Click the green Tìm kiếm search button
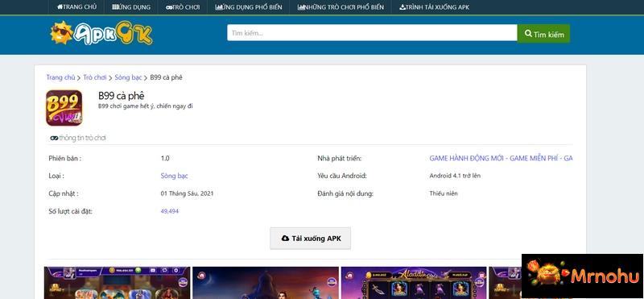The height and width of the screenshot is (299, 644). pyautogui.click(x=543, y=34)
